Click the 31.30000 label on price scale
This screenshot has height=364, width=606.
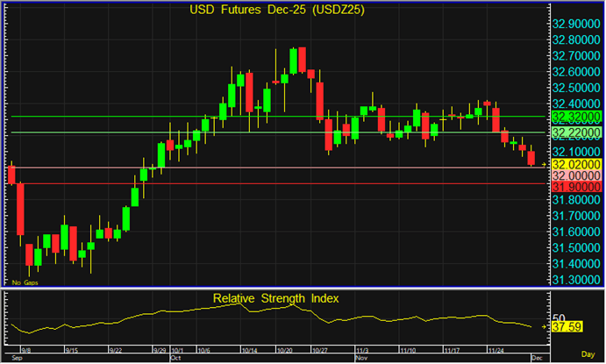pyautogui.click(x=576, y=279)
